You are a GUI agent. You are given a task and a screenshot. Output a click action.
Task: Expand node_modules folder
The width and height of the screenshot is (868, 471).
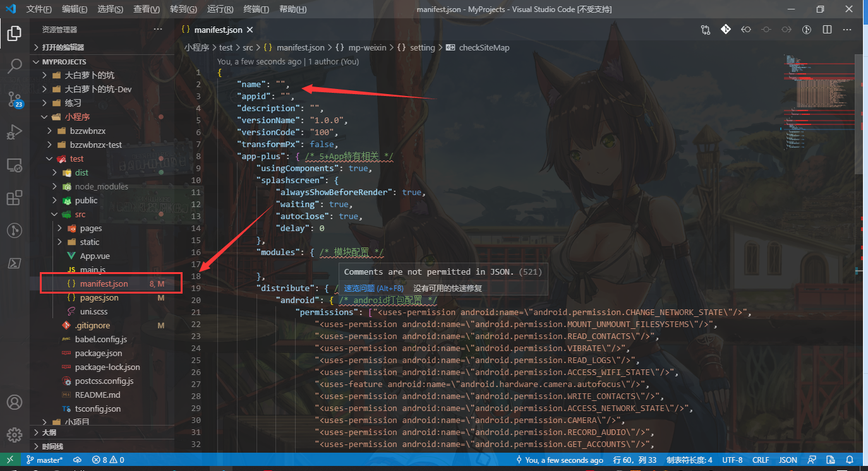(x=102, y=186)
